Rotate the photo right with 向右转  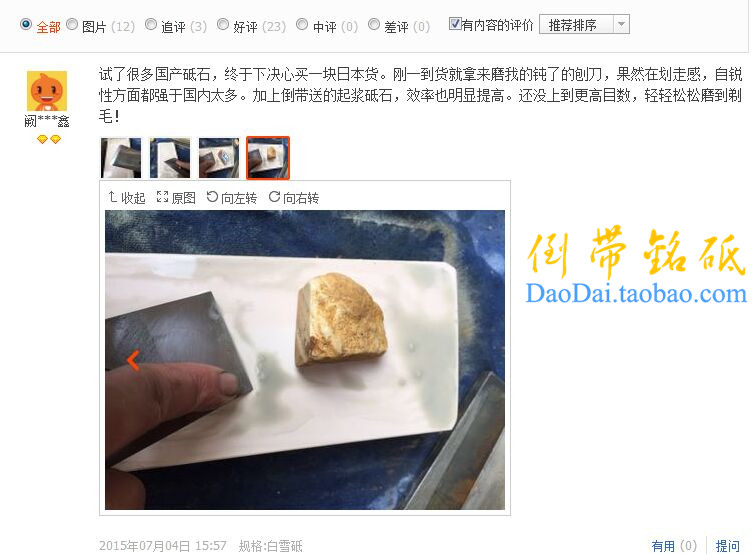[x=294, y=198]
